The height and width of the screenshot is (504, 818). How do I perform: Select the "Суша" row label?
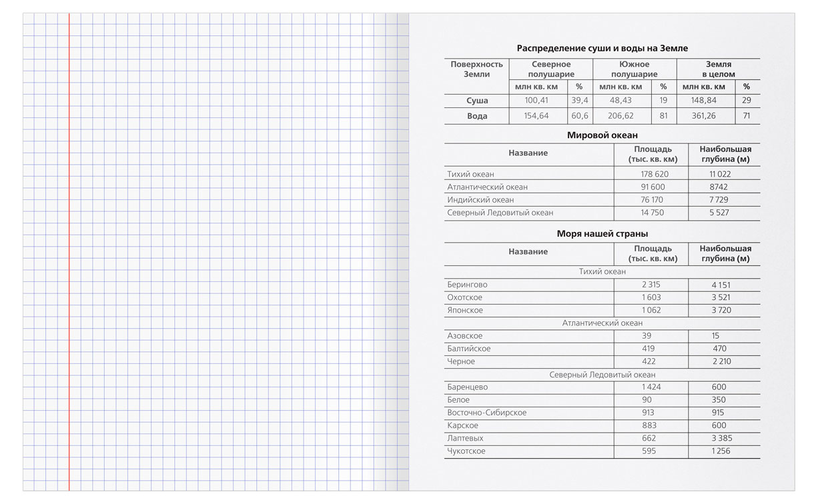(476, 101)
